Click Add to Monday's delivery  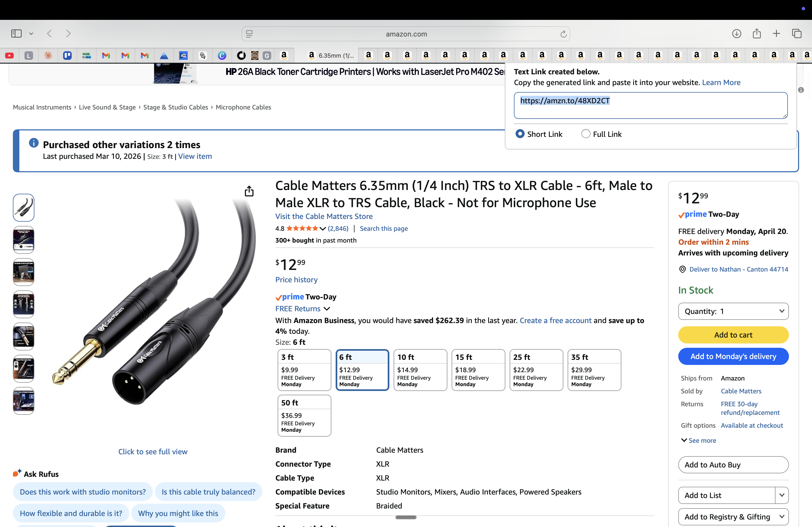pyautogui.click(x=733, y=356)
